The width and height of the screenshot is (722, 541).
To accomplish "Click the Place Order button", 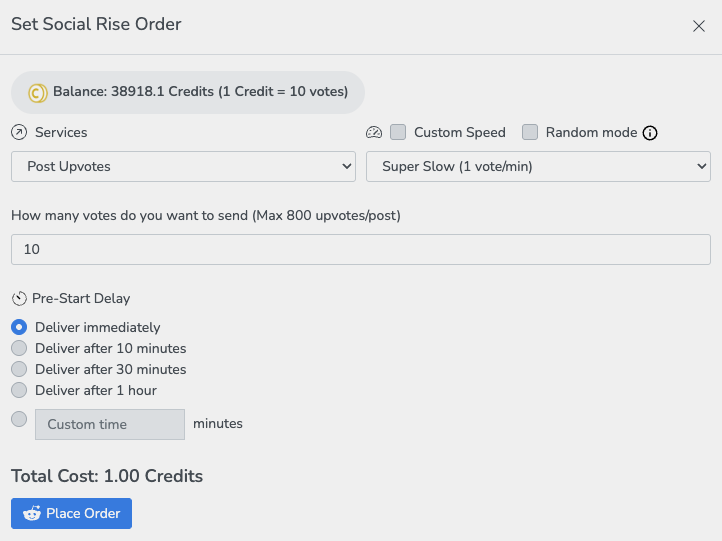I will point(71,513).
